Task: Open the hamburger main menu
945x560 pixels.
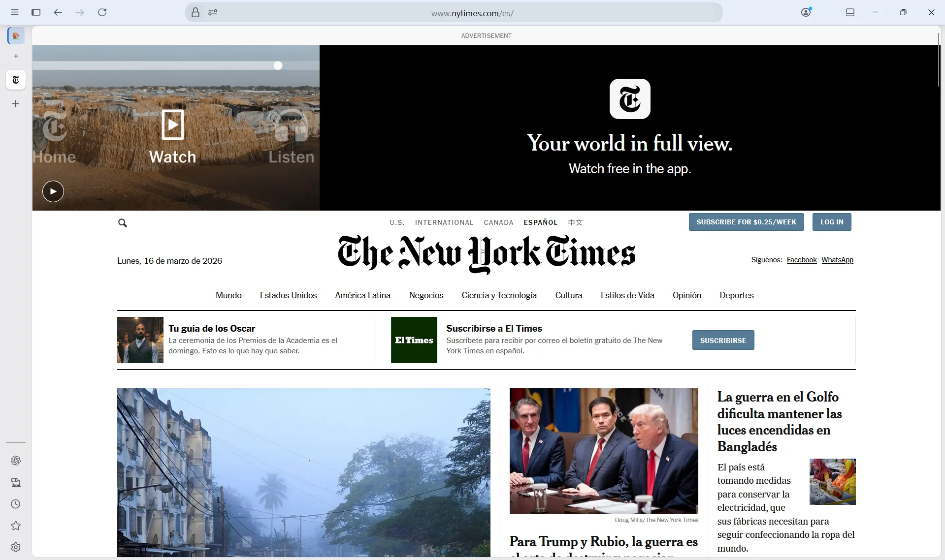Action: [x=15, y=12]
